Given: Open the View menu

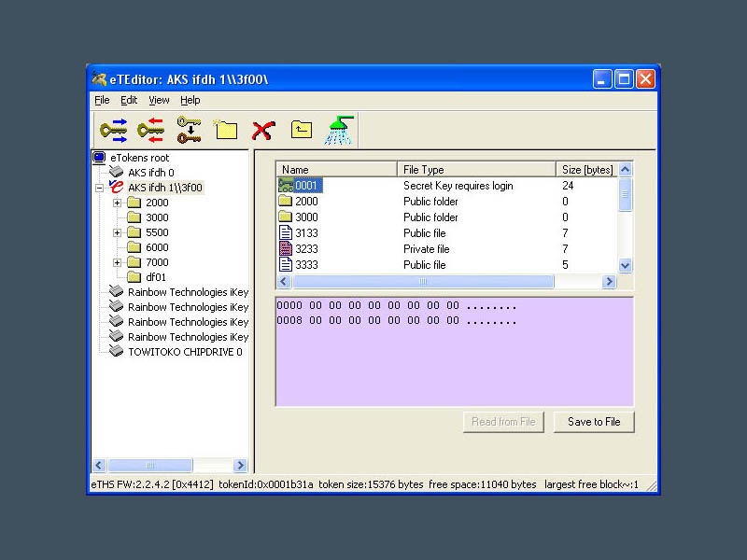Looking at the screenshot, I should coord(159,100).
